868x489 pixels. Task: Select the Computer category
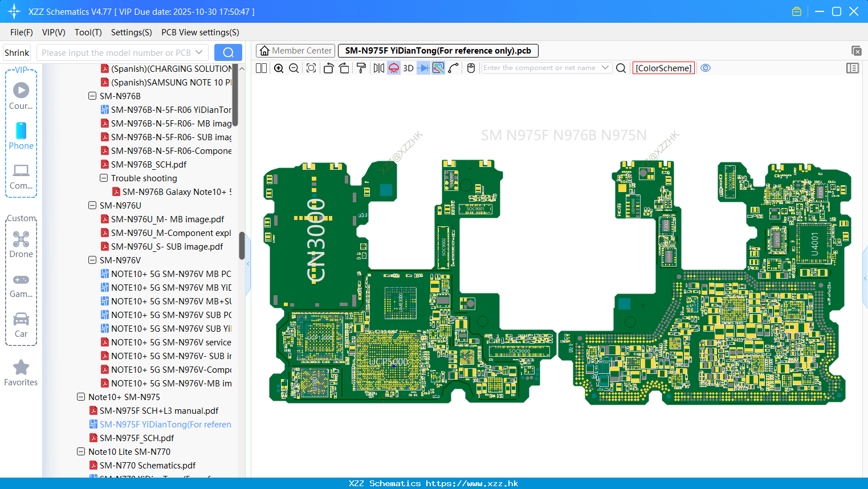pyautogui.click(x=21, y=176)
